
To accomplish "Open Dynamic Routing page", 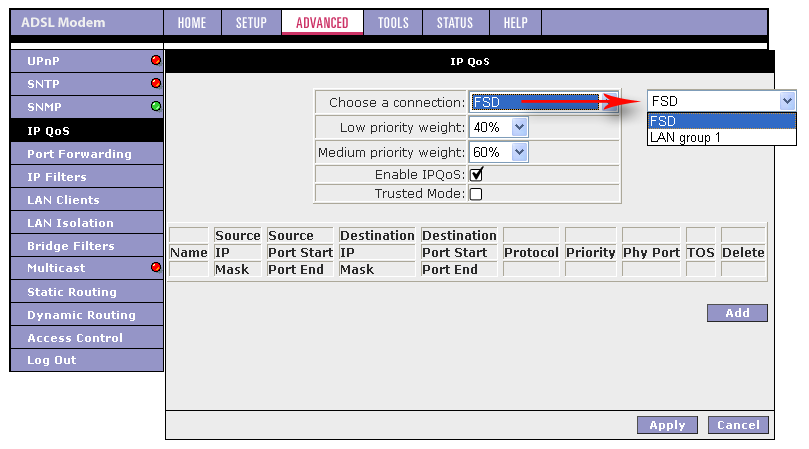I will click(x=87, y=315).
